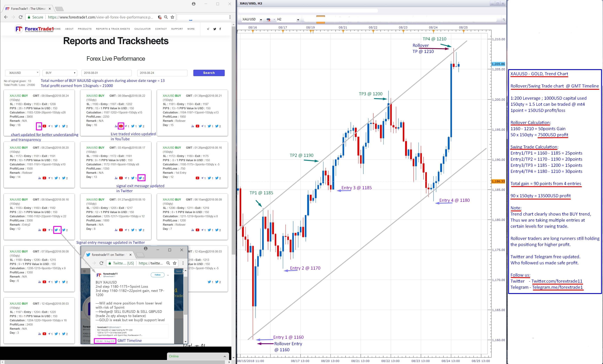Follow forextrade11 on Twitter popup
Image resolution: width=603 pixels, height=364 pixels.
pos(158,275)
